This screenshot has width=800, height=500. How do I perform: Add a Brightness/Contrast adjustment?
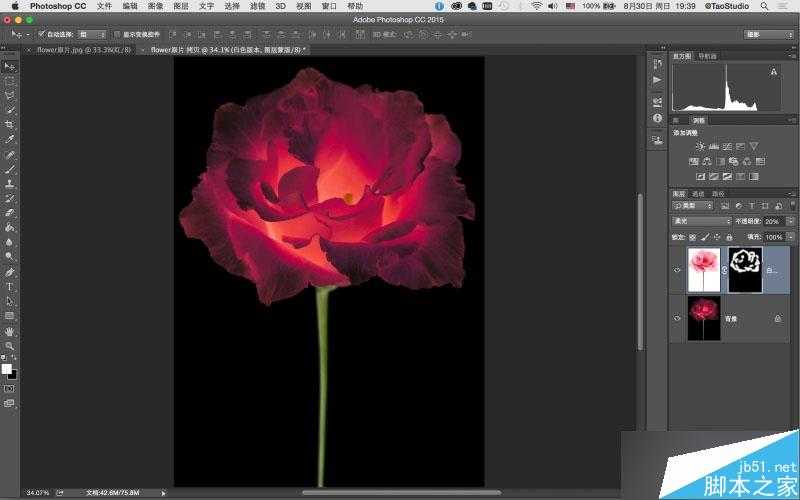click(x=700, y=147)
